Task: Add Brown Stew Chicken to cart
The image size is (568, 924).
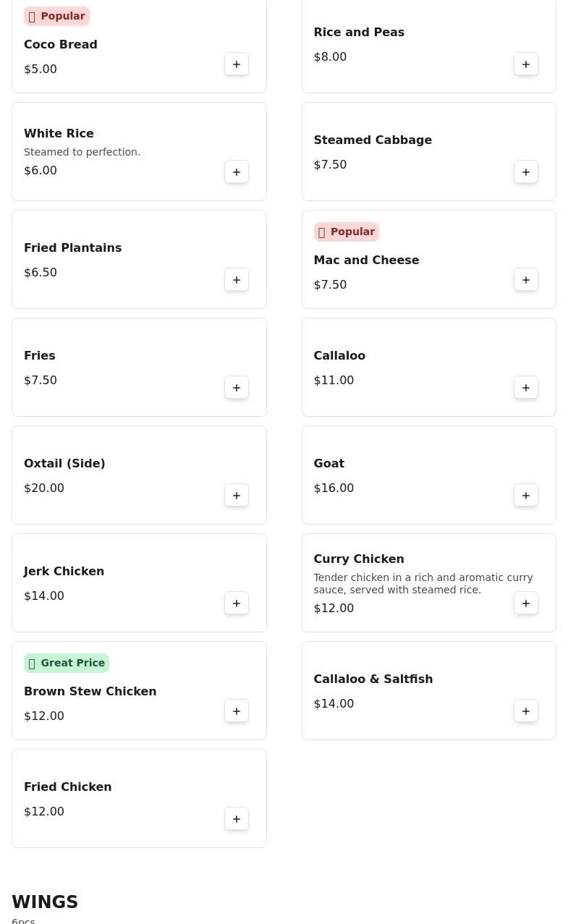Action: click(x=237, y=711)
